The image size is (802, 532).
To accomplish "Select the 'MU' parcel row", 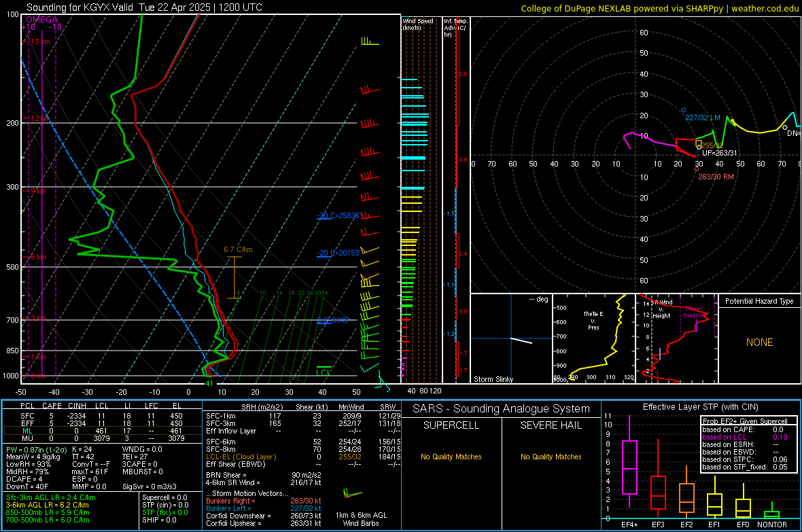I will pos(101,438).
